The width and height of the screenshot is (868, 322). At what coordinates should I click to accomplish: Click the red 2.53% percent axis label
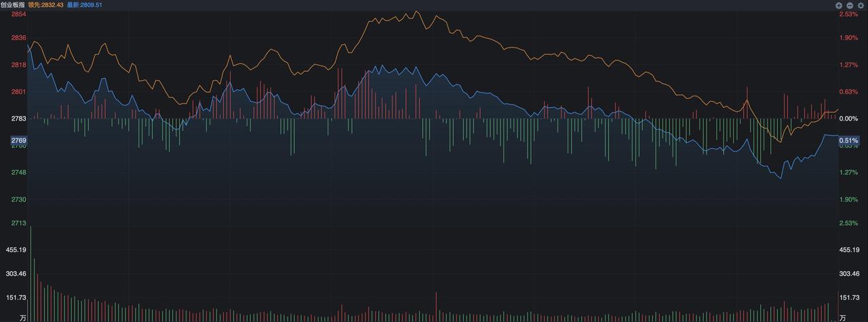point(849,14)
